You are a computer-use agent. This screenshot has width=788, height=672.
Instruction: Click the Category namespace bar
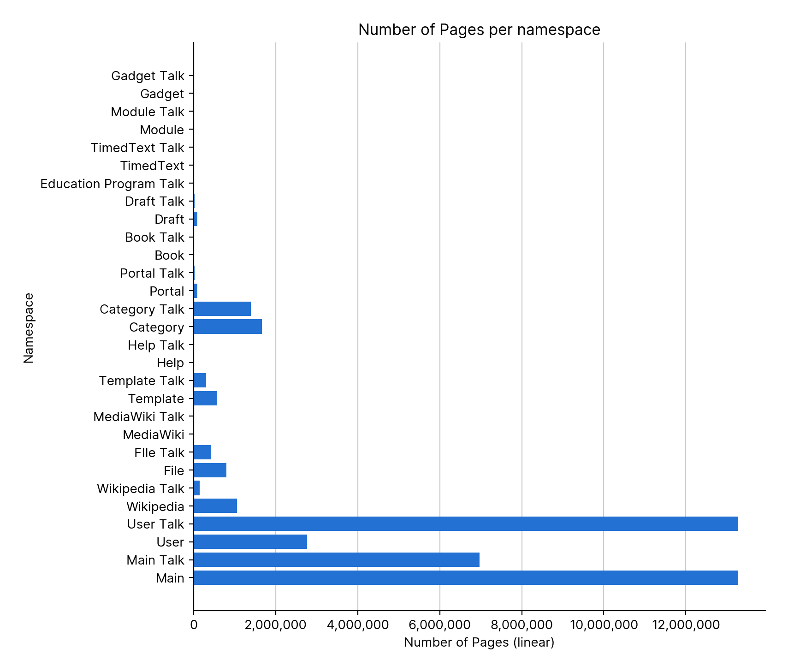tap(228, 327)
